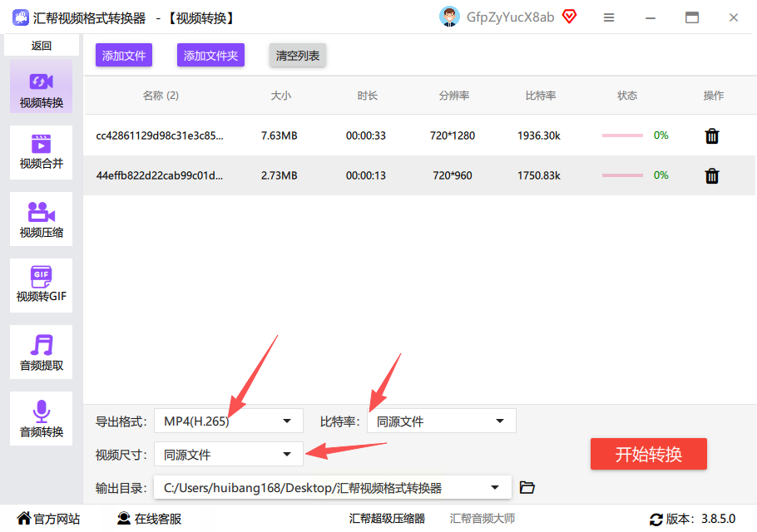The height and width of the screenshot is (532, 757).
Task: Delete the cc42861129d98c31e3c85 file with trash icon
Action: click(x=711, y=136)
